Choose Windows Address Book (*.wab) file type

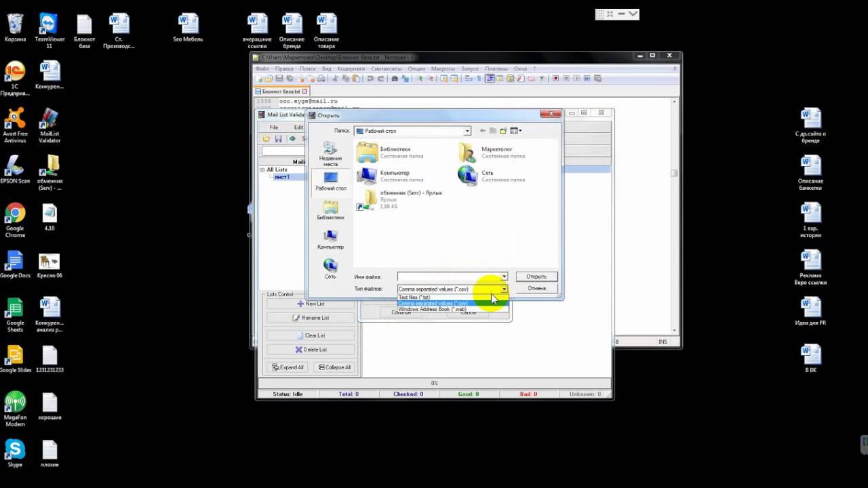pyautogui.click(x=452, y=309)
